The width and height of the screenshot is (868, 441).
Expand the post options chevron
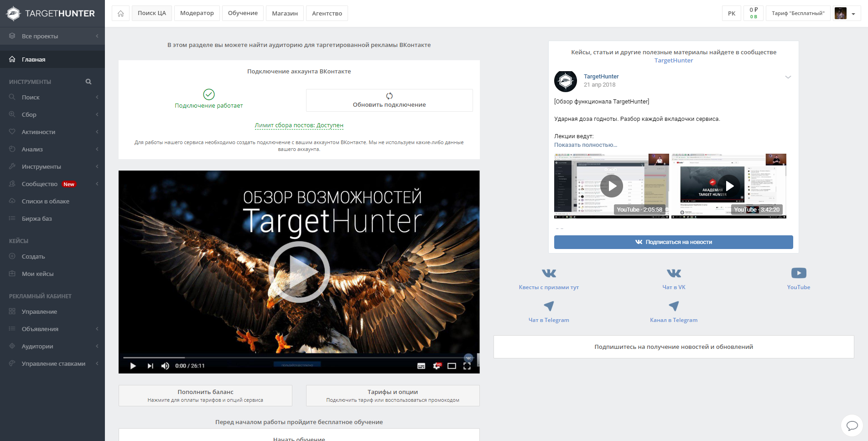click(x=788, y=77)
